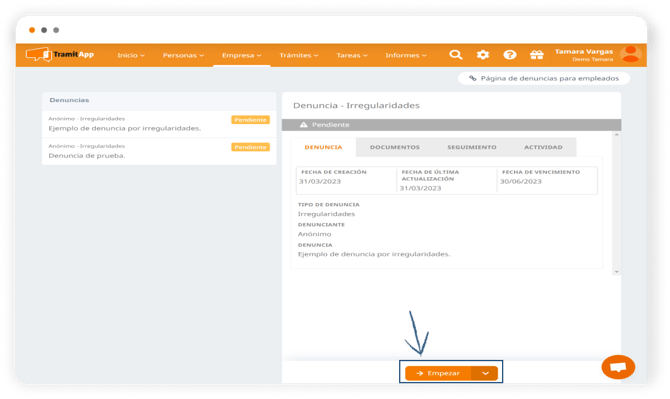This screenshot has height=399, width=670.
Task: Open the Informes dropdown
Action: 406,55
